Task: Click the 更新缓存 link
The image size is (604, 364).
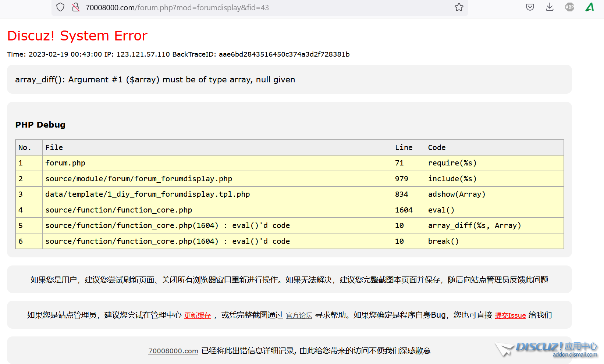Action: click(198, 315)
